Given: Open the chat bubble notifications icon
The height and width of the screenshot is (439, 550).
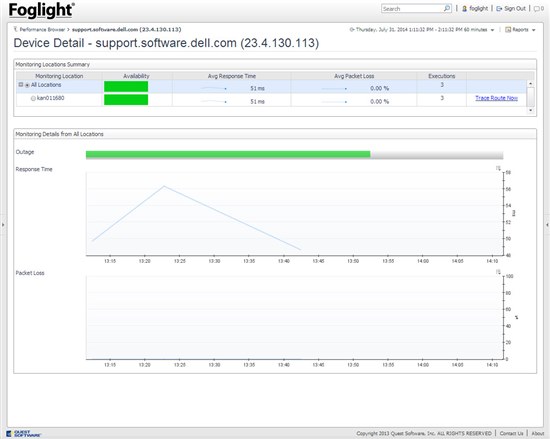Looking at the screenshot, I should (x=537, y=8).
